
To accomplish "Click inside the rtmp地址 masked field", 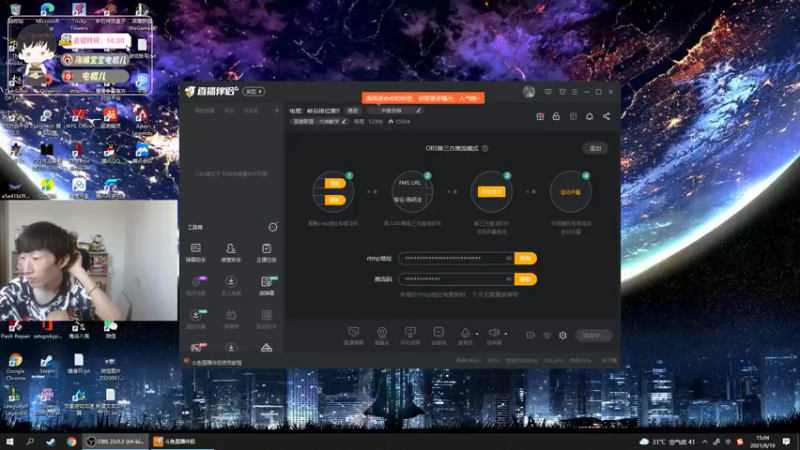I will click(x=456, y=258).
